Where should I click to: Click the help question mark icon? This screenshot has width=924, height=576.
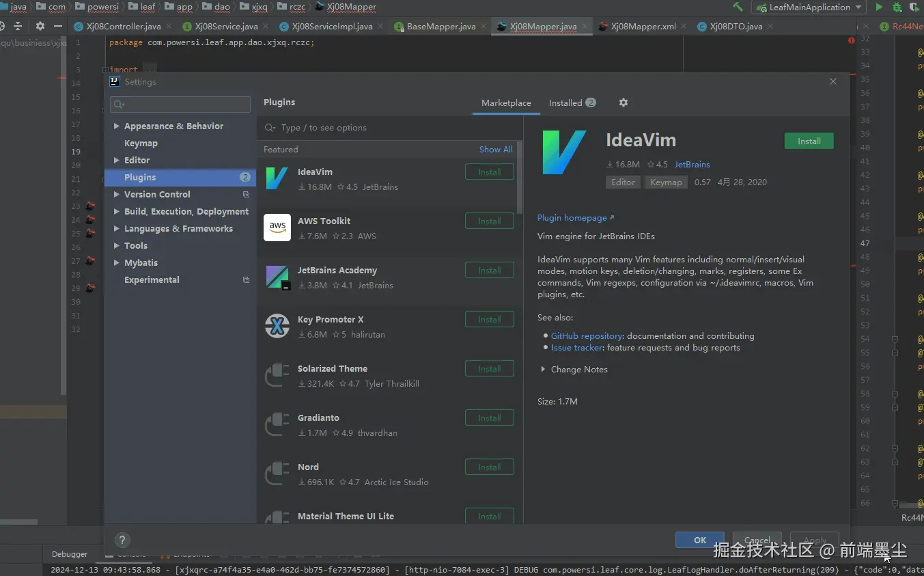[x=122, y=540]
